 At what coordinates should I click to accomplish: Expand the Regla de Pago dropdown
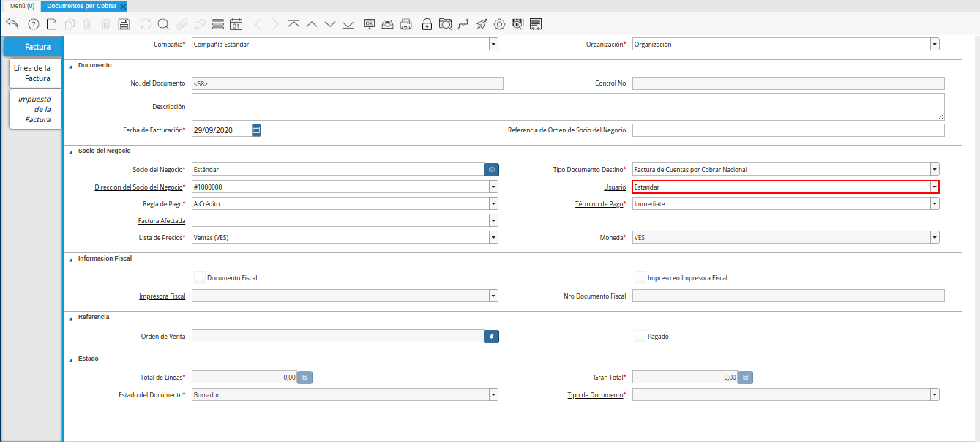coord(493,204)
